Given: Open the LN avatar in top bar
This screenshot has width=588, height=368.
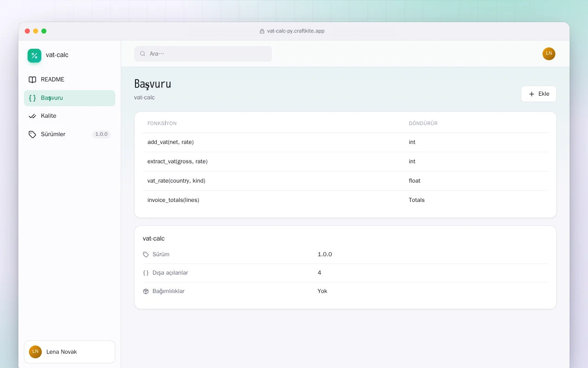Looking at the screenshot, I should click(x=549, y=54).
